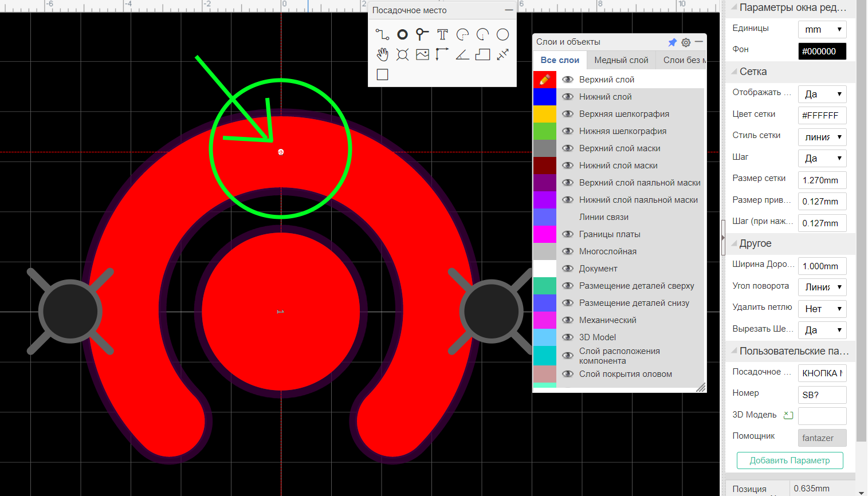868x496 pixels.
Task: Open the Шаг snap dropdown
Action: point(822,158)
